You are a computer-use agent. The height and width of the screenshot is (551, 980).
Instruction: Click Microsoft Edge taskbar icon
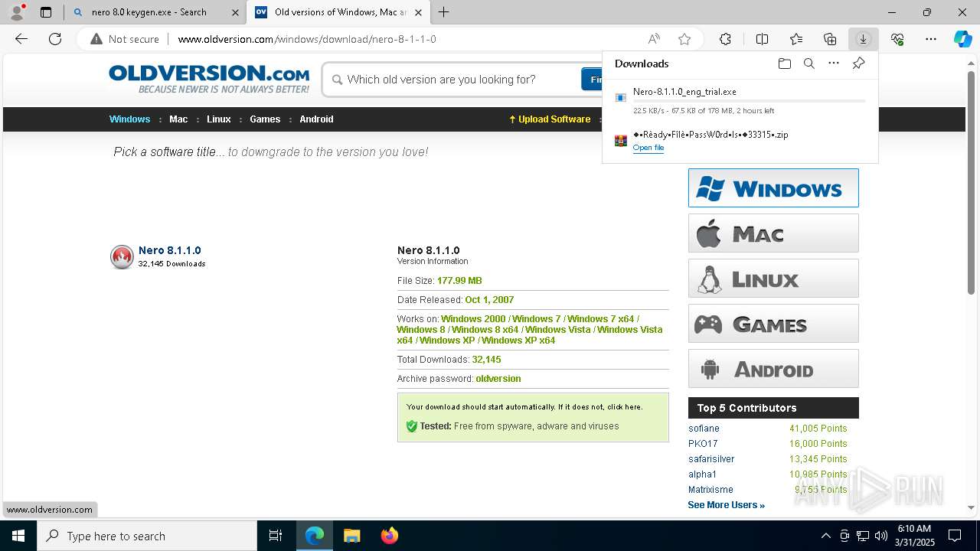coord(315,536)
